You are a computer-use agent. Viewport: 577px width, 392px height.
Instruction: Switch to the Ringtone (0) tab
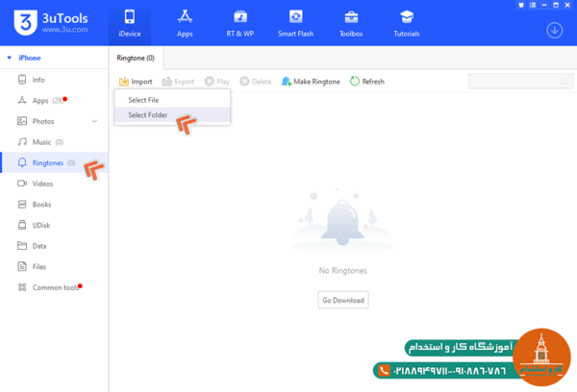coord(136,58)
